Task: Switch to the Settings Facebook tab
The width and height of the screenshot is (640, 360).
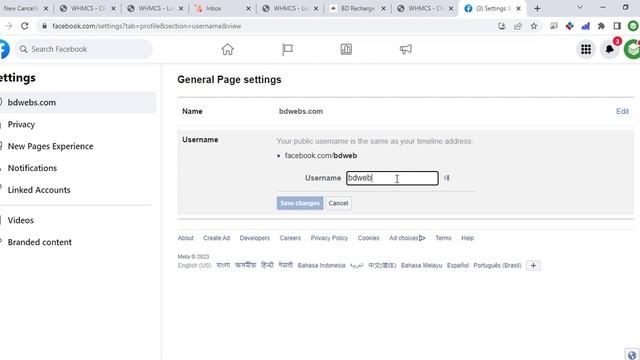Action: tap(492, 8)
